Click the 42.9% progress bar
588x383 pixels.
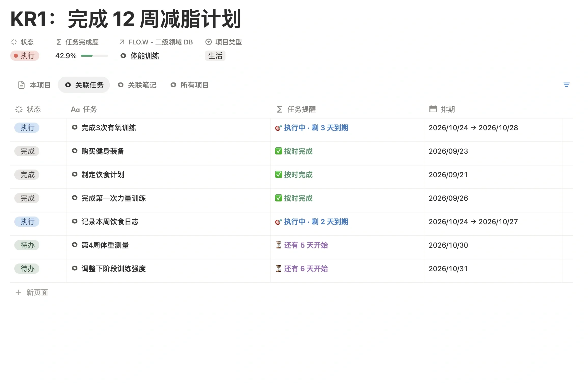click(94, 56)
